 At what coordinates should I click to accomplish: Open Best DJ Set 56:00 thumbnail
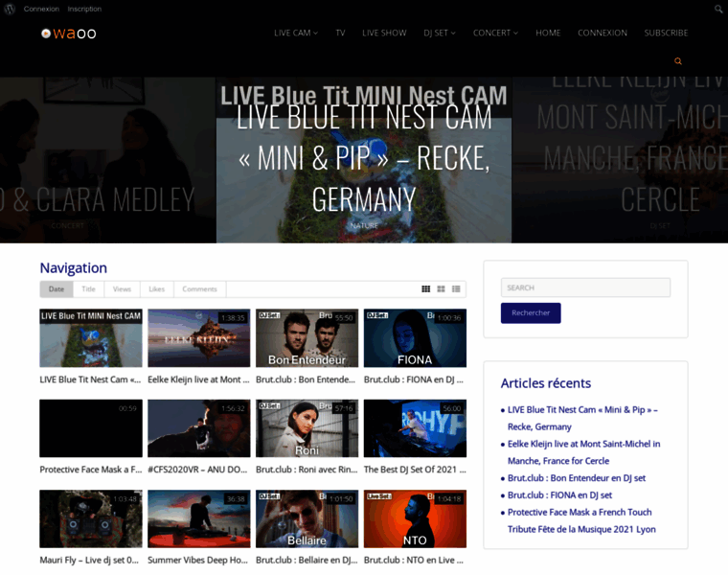coord(415,428)
